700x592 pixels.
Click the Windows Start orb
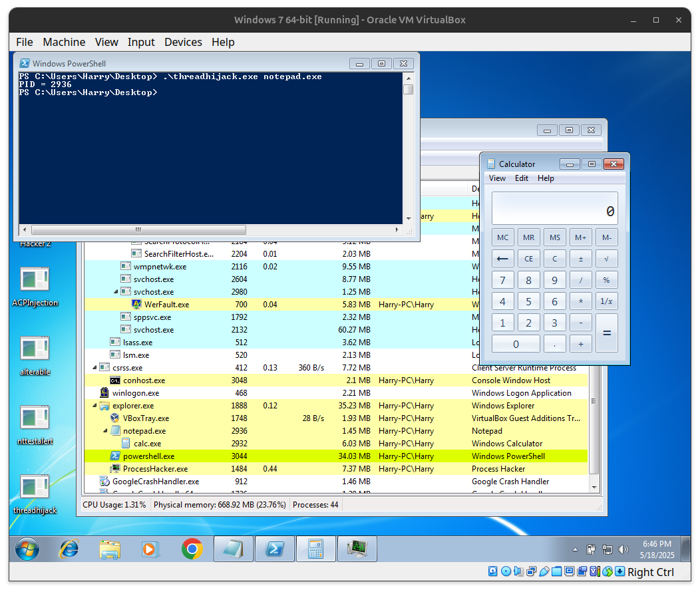(27, 549)
